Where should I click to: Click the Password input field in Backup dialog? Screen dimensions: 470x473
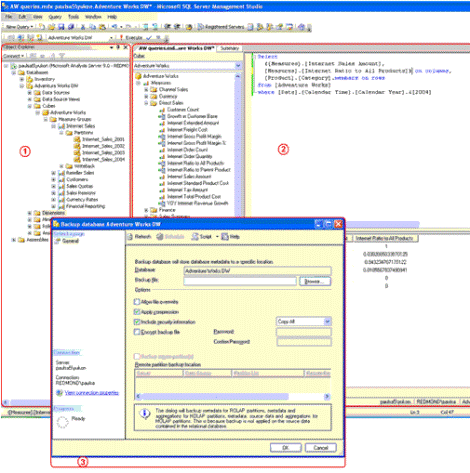(304, 332)
